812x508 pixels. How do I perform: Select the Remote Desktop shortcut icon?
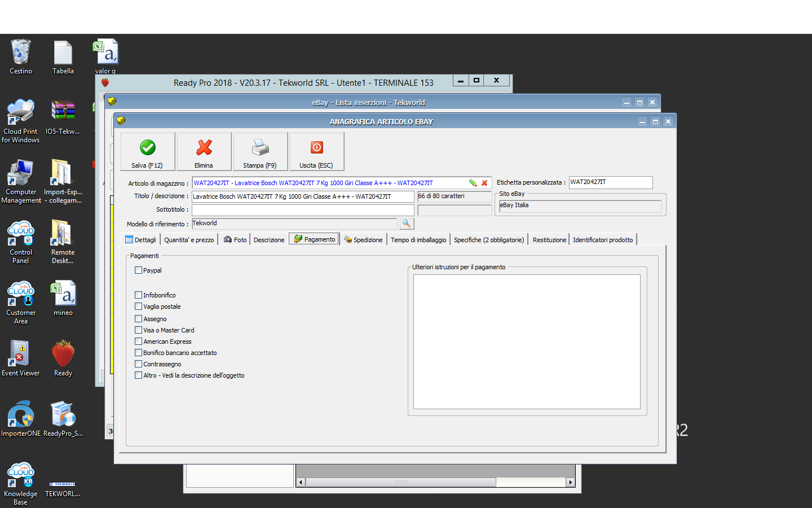[x=63, y=242]
